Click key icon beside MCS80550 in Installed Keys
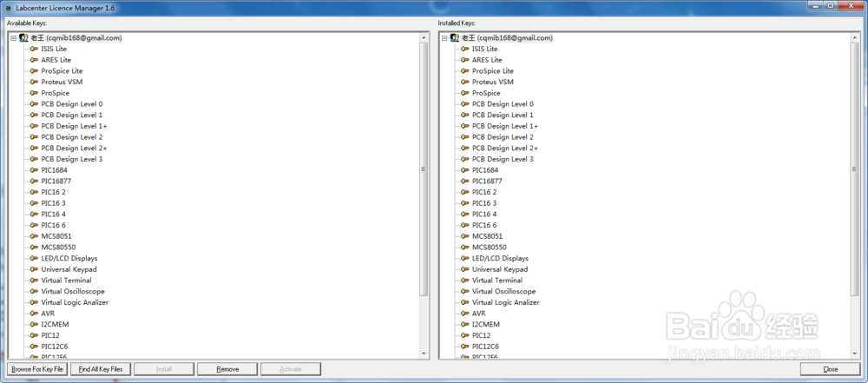Screen dimensions: 868x383 (465, 248)
